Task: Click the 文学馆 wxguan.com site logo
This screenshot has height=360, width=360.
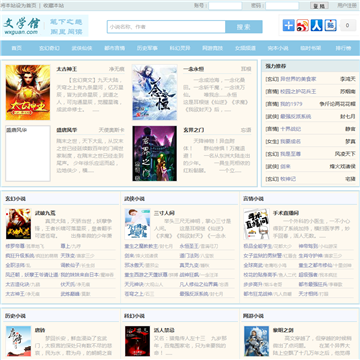Action: click(45, 26)
